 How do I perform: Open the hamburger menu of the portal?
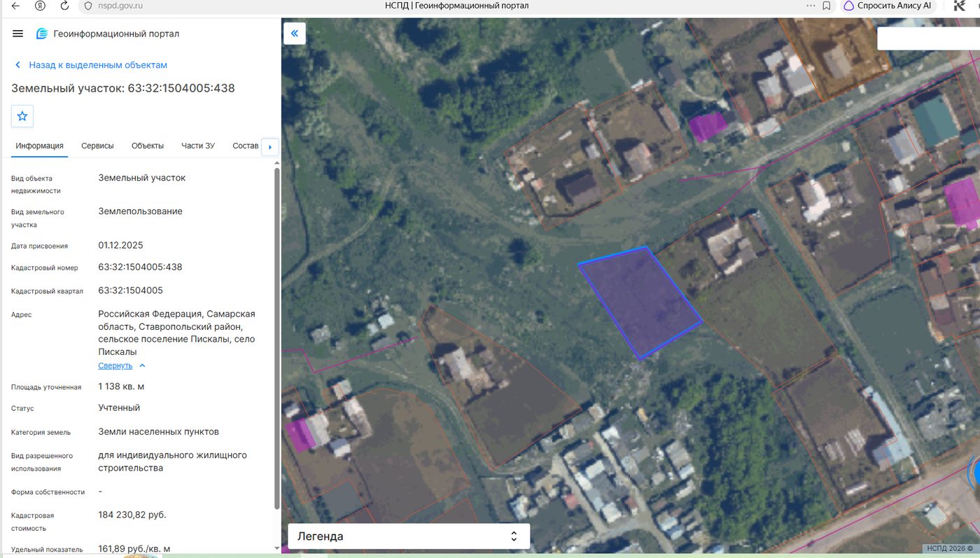point(18,34)
